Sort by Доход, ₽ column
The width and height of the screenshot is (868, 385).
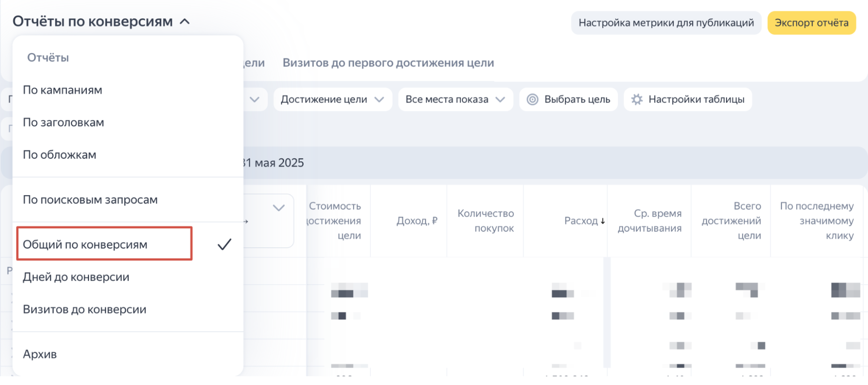point(417,221)
